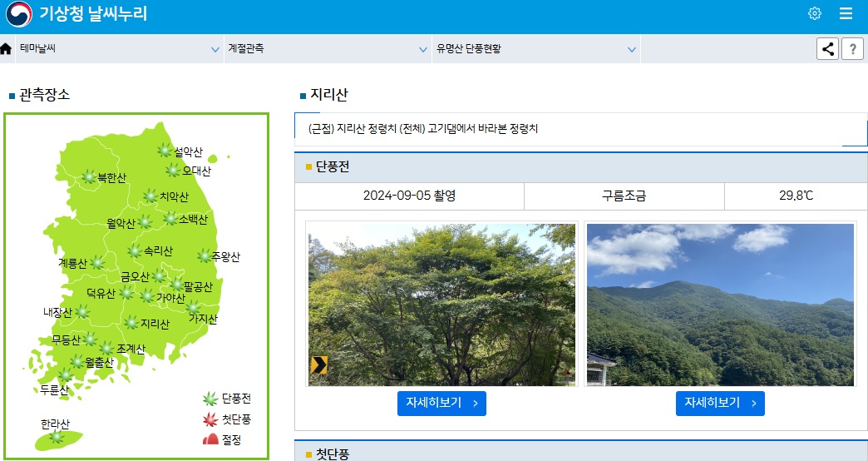
Task: Click the KMA Taegeuk logo icon
Action: pyautogui.click(x=19, y=14)
